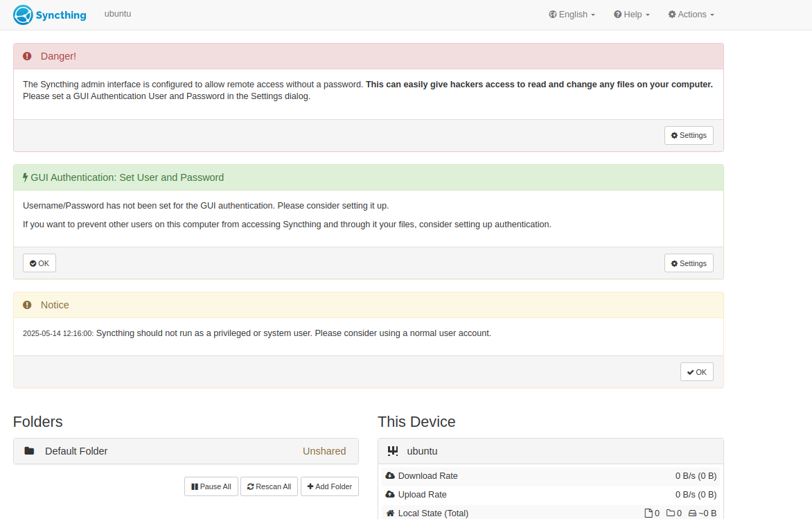Open the Actions dropdown menu
Screen dimensions: 812x519
coord(691,15)
